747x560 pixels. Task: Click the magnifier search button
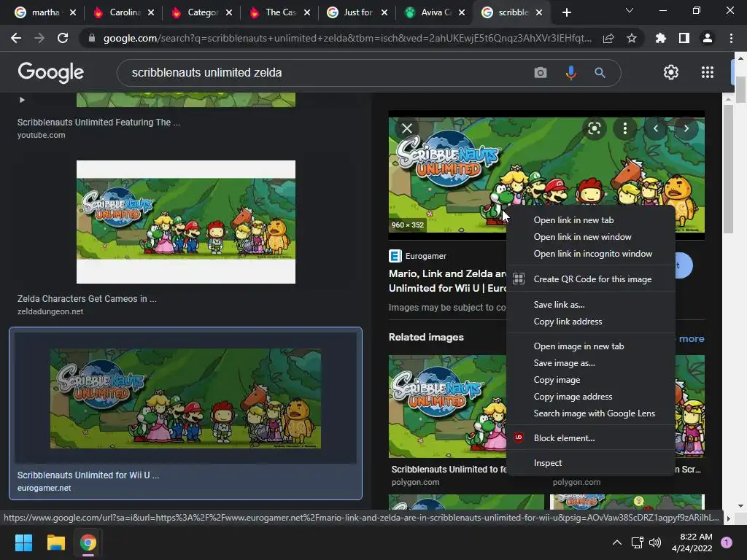click(600, 73)
